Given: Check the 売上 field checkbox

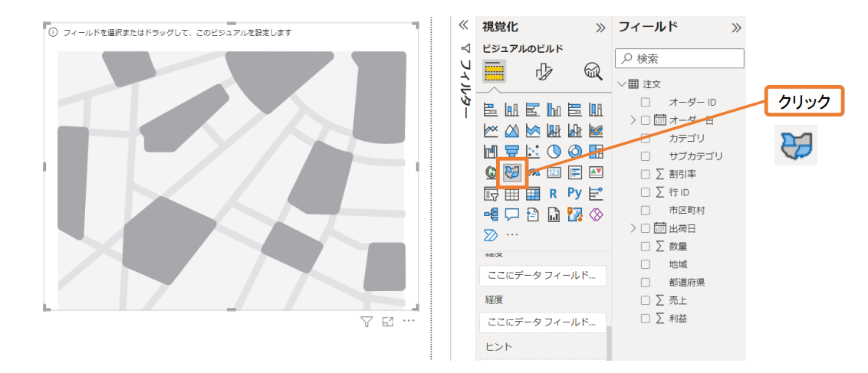Looking at the screenshot, I should pyautogui.click(x=646, y=300).
